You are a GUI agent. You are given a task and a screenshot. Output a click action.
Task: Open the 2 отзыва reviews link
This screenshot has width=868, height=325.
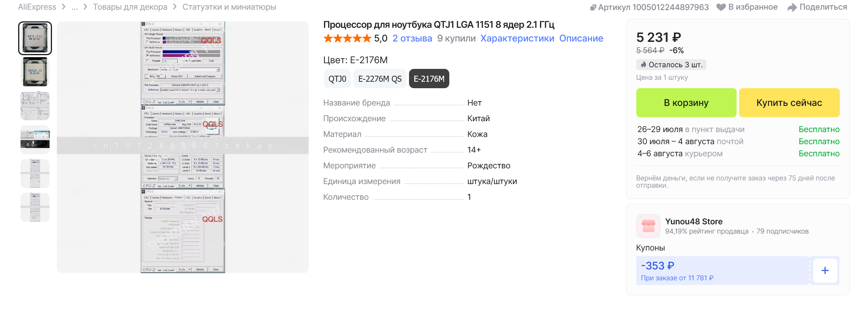[x=412, y=38]
